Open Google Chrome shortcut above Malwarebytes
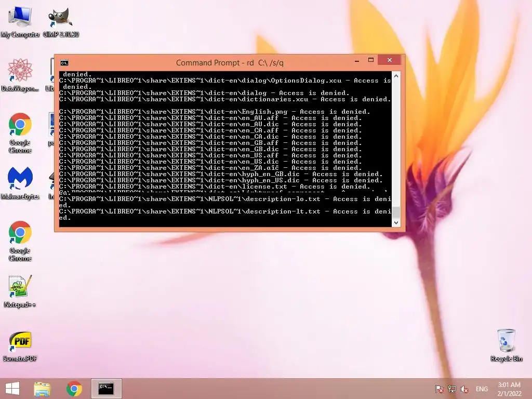 20,132
